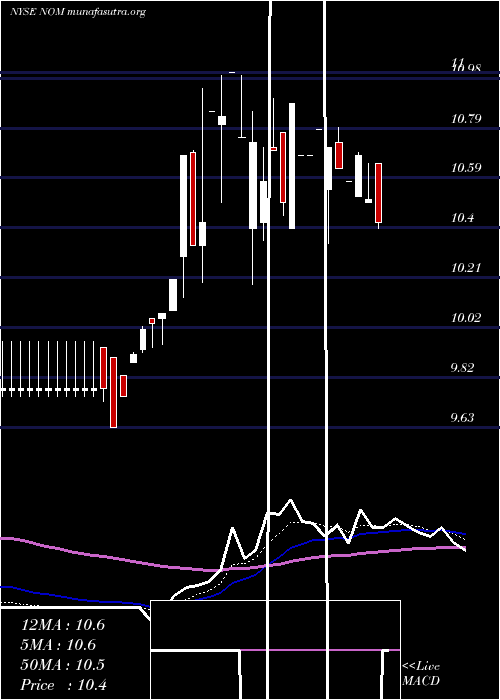Select the 9.63 price level label
This screenshot has height=700, width=500.
point(464,418)
